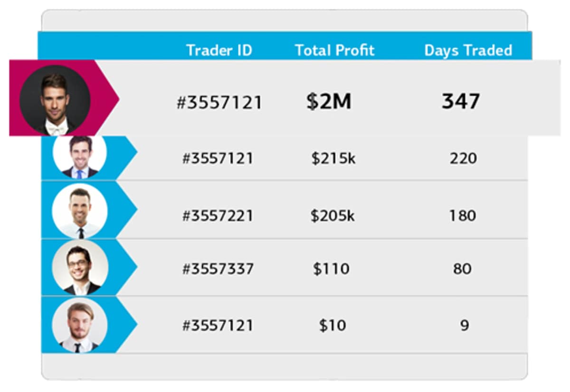570x392 pixels.
Task: Sort by the Total Profit column header
Action: (x=335, y=50)
